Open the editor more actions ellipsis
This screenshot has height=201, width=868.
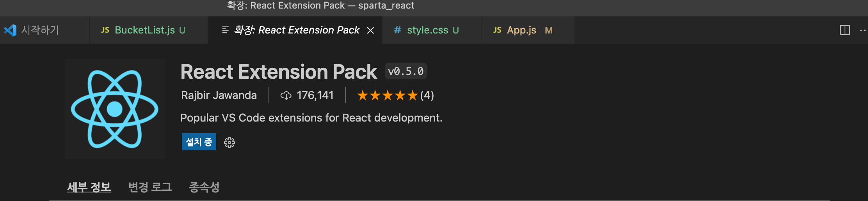click(863, 30)
